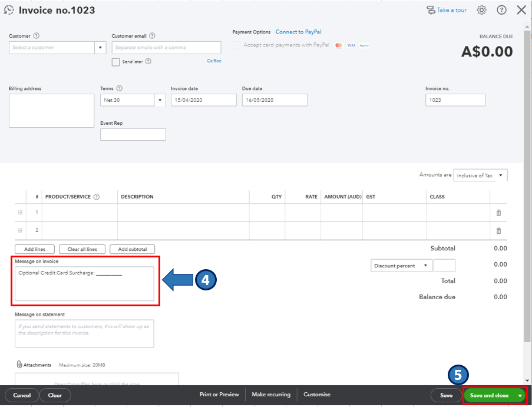Image resolution: width=532 pixels, height=407 pixels.
Task: Delete line 1 with trash icon
Action: coord(498,213)
